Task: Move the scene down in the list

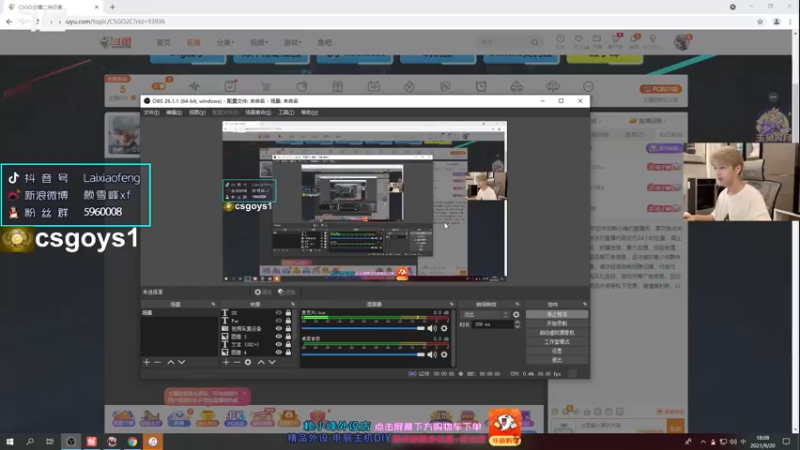Action: tap(182, 362)
